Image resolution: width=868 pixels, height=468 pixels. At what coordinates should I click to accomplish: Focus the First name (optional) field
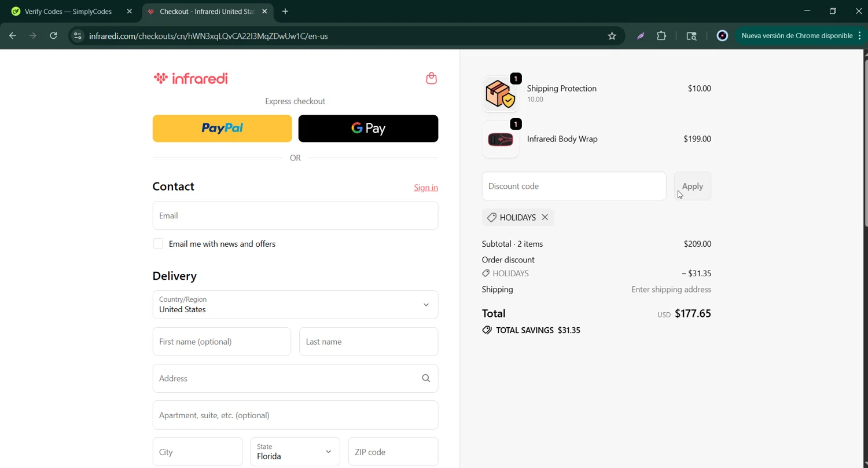point(222,342)
